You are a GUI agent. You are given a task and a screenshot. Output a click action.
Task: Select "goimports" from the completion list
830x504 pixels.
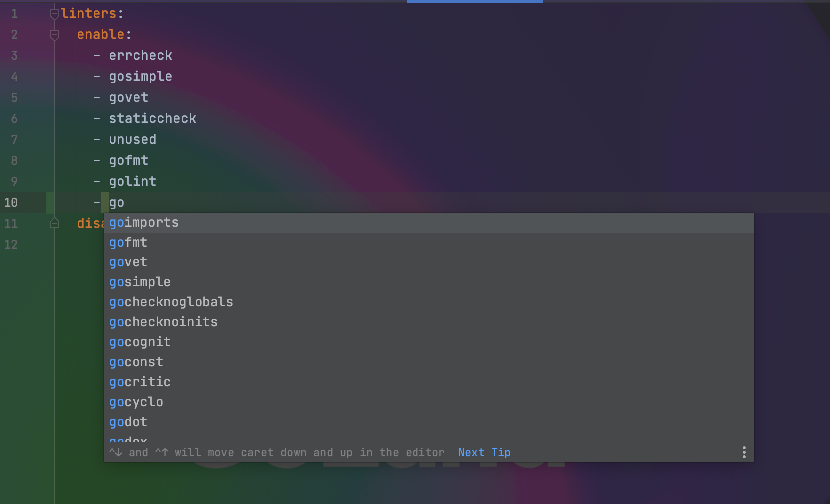[144, 223]
